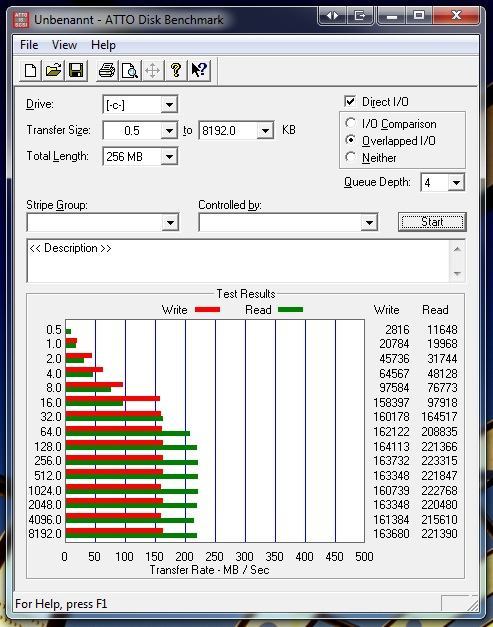Click the Test Results heading
The height and width of the screenshot is (627, 493).
pyautogui.click(x=246, y=294)
